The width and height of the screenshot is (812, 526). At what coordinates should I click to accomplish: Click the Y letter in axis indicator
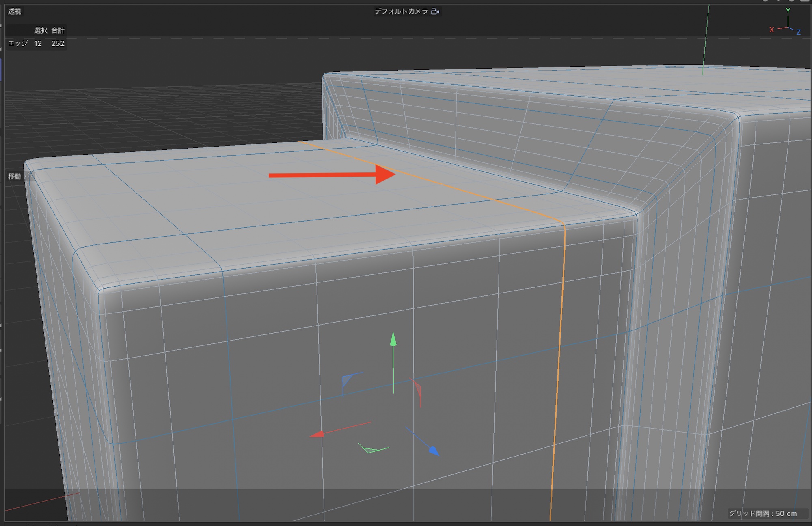pyautogui.click(x=788, y=11)
